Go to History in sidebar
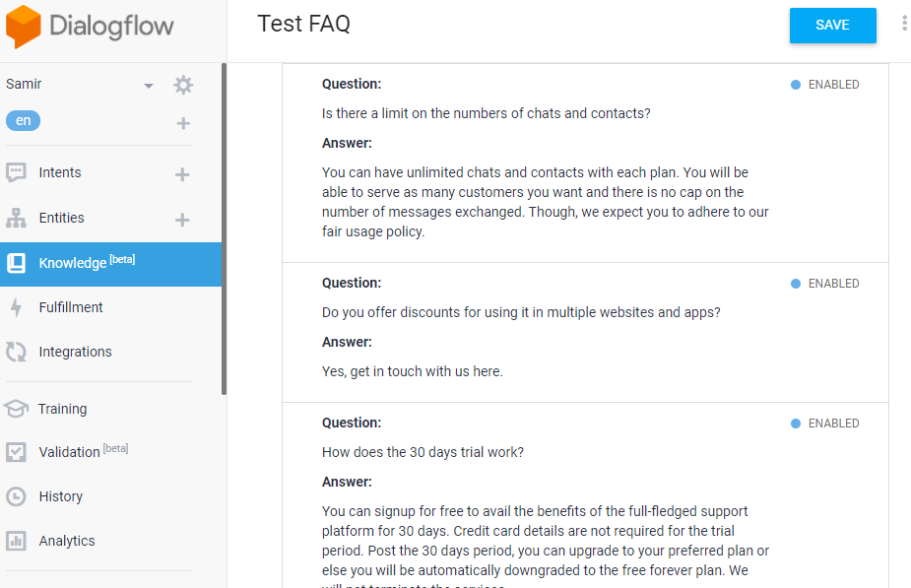 (60, 496)
